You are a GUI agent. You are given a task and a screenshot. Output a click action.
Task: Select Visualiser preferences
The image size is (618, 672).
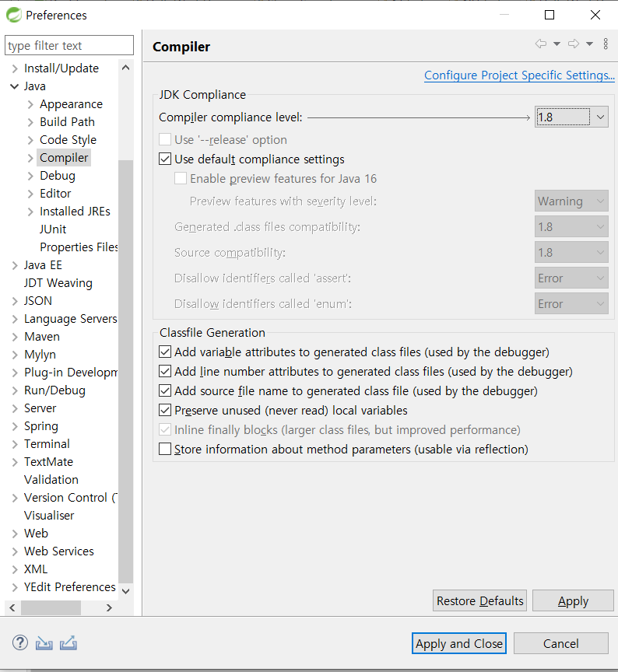point(49,516)
